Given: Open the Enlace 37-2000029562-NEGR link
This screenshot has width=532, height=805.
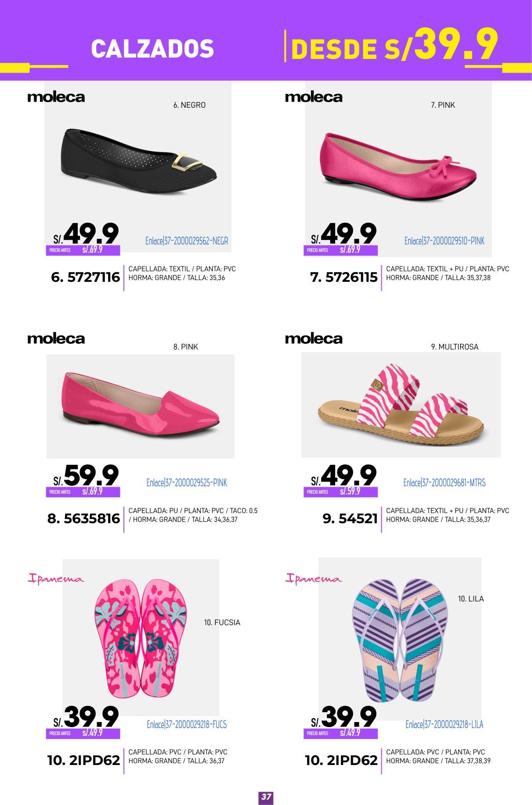Looking at the screenshot, I should (x=187, y=241).
